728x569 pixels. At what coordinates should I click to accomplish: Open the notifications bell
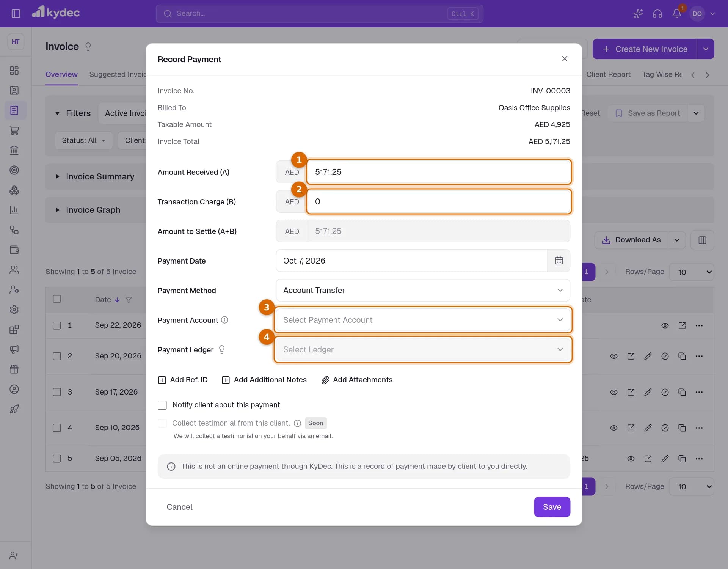tap(677, 14)
